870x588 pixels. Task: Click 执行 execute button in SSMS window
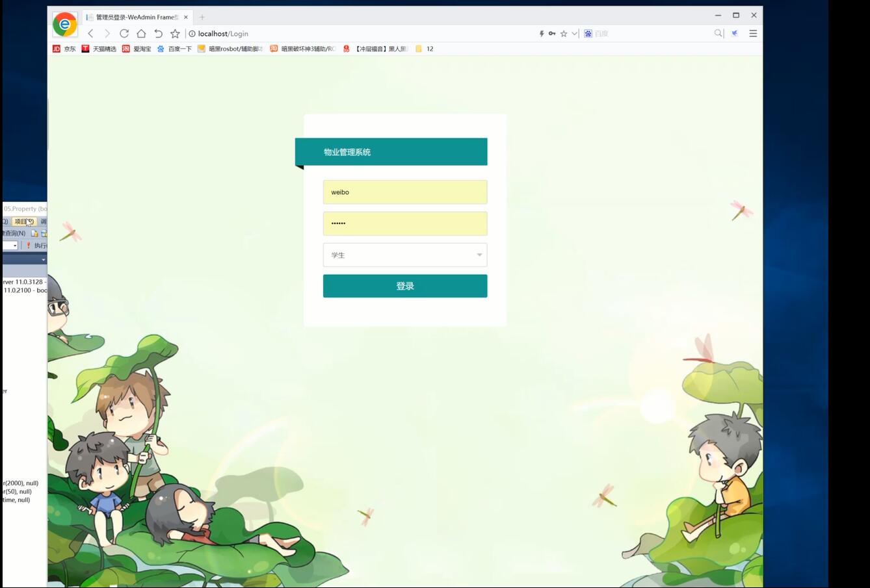click(36, 246)
